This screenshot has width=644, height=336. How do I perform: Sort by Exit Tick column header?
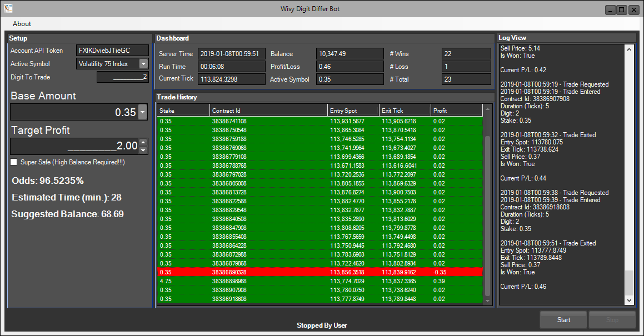pyautogui.click(x=405, y=111)
